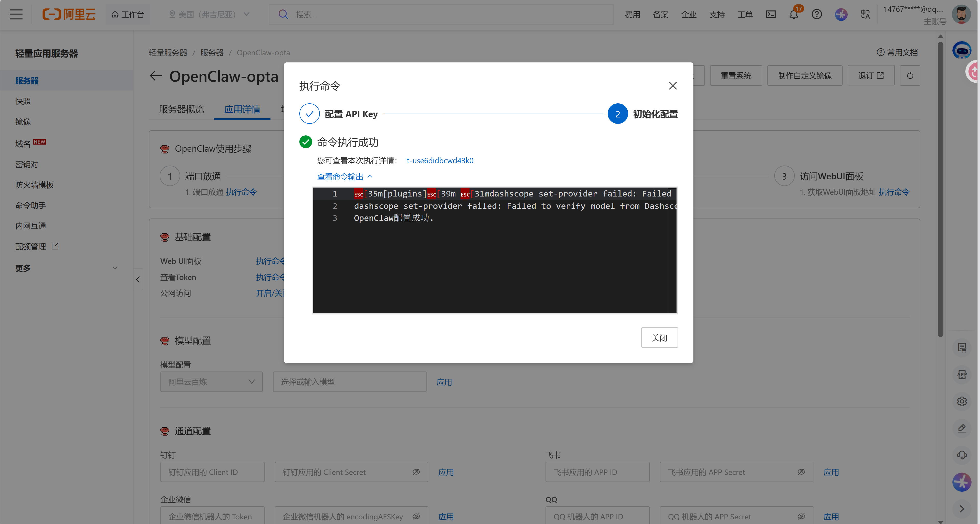Select 防火墙模板 in the sidebar
The image size is (980, 524).
tap(34, 185)
